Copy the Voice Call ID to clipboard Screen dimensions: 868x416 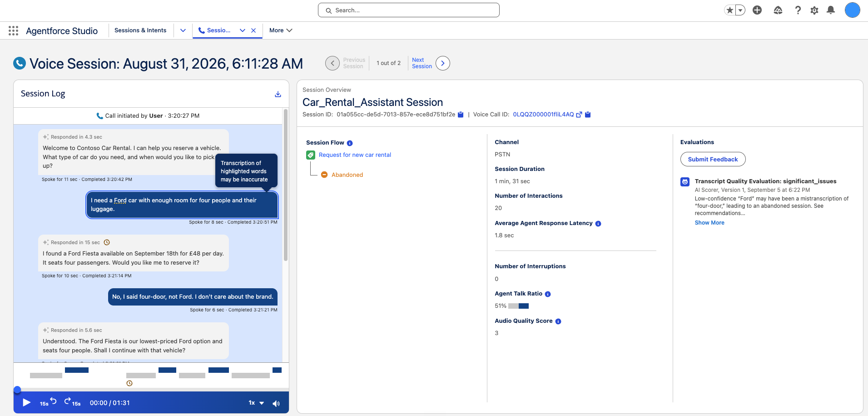click(588, 115)
